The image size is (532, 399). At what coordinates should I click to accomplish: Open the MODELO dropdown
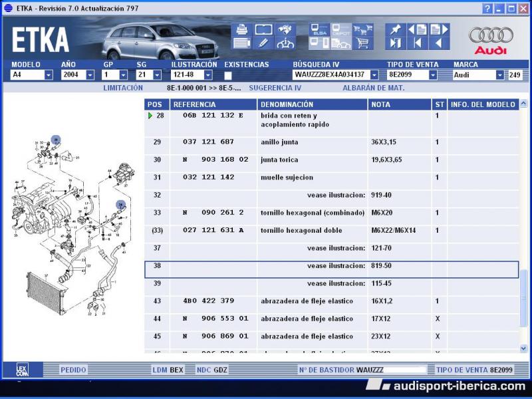(49, 75)
